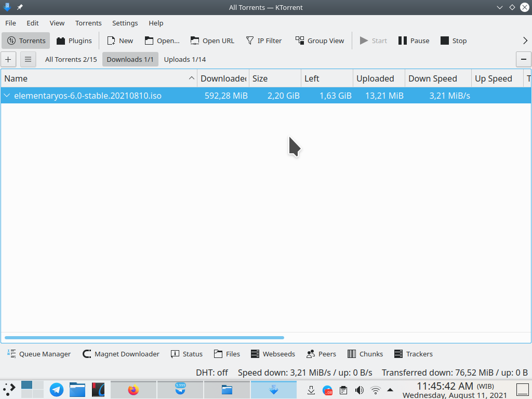Click the torrent row's download status arrow
This screenshot has height=399, width=532.
(x=7, y=96)
